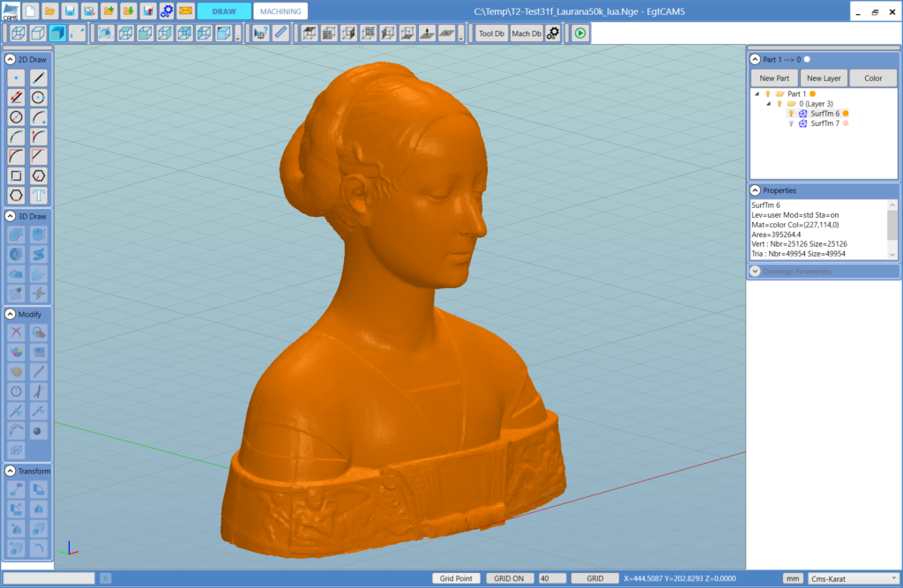Collapse the Modify panel
The width and height of the screenshot is (903, 588).
(x=11, y=314)
